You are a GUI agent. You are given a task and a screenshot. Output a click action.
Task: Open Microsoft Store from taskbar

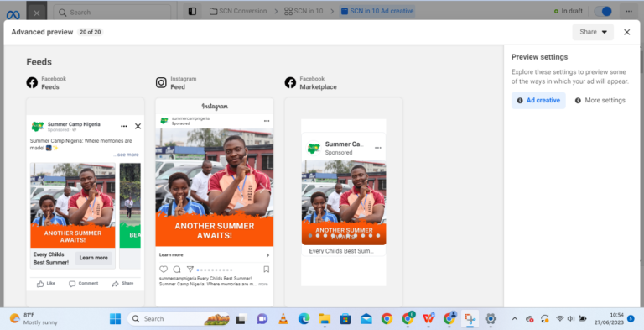click(x=345, y=319)
